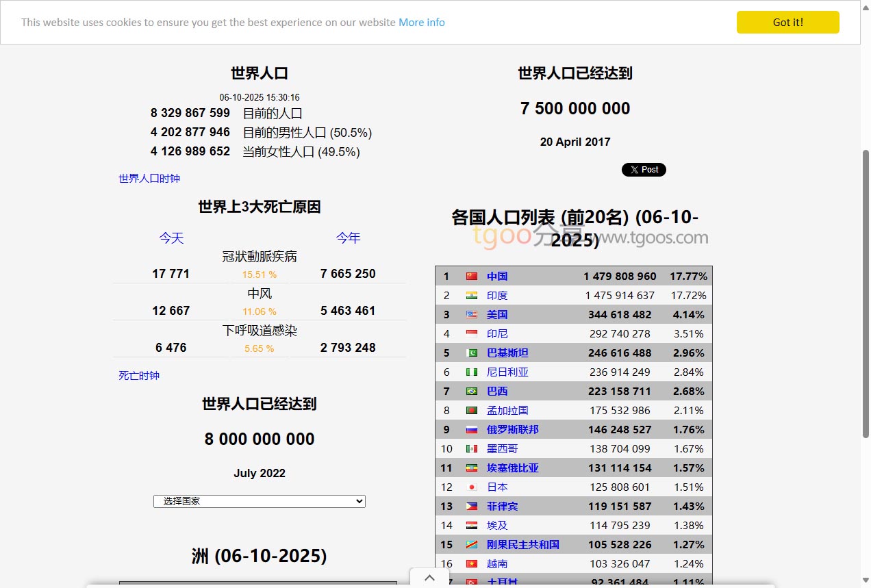Expand the bottom panel chevron
This screenshot has width=871, height=588.
tap(429, 578)
